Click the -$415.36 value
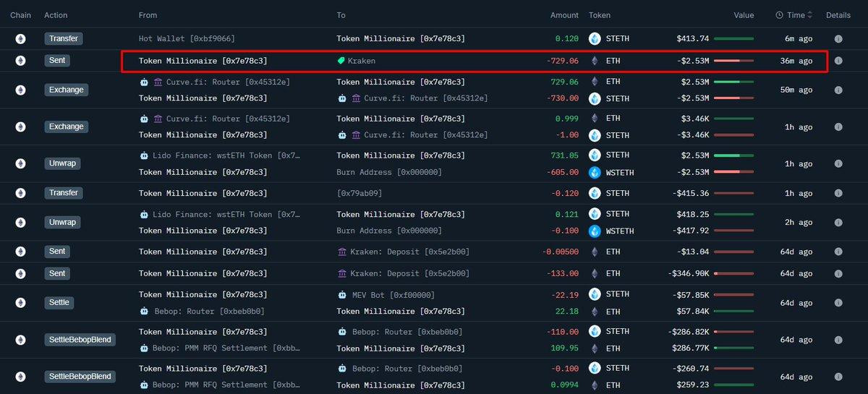868x394 pixels. point(691,193)
